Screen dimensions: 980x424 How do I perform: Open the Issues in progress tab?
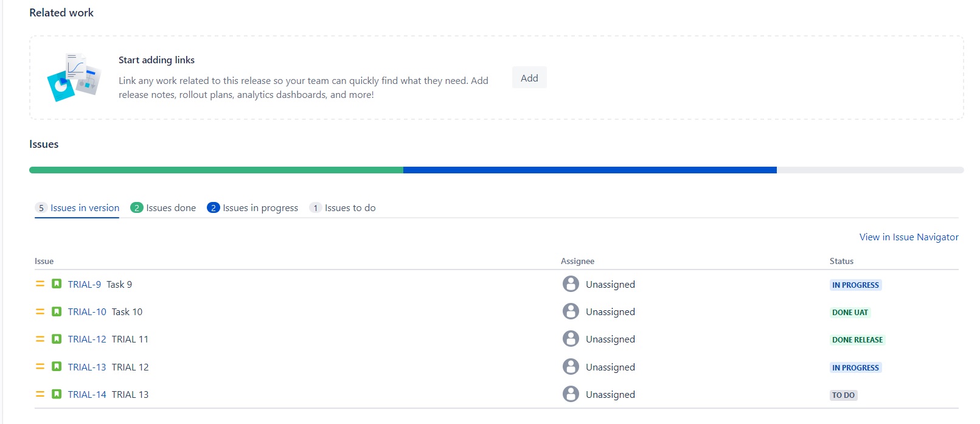coord(252,208)
